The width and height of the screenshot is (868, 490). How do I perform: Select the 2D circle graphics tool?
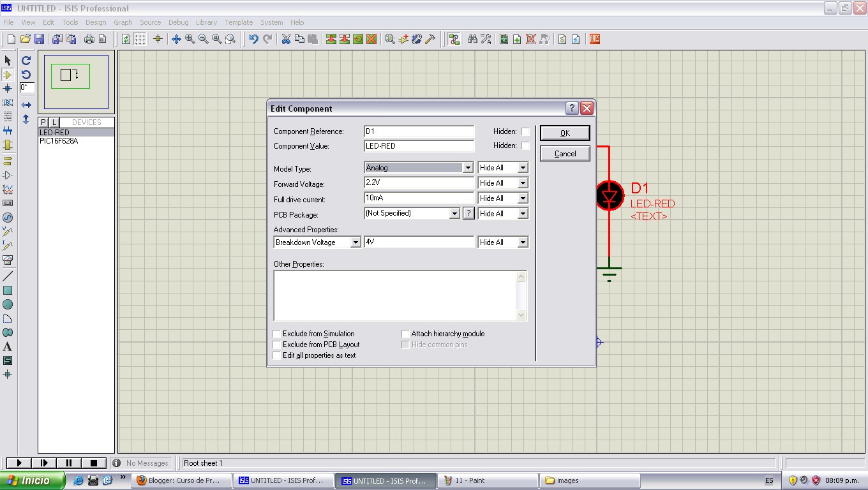(x=8, y=304)
